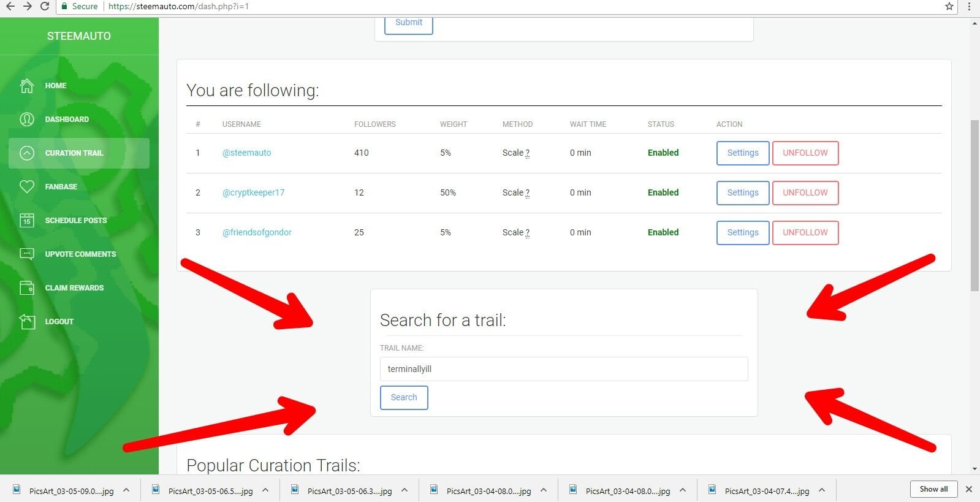Click the Schedule Posts calendar icon
This screenshot has height=502, width=980.
click(27, 220)
